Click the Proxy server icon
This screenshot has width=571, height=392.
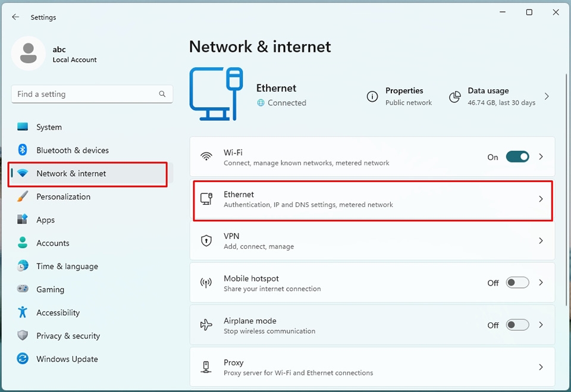(206, 366)
